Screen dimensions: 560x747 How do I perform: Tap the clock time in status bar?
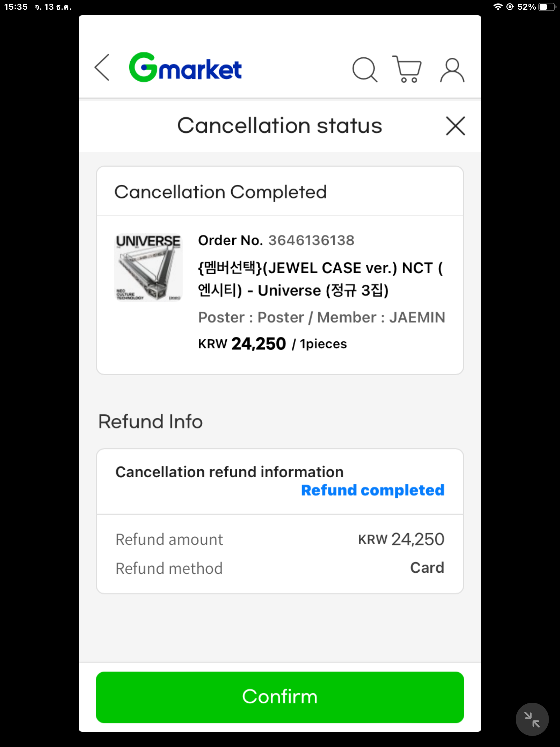pos(16,7)
